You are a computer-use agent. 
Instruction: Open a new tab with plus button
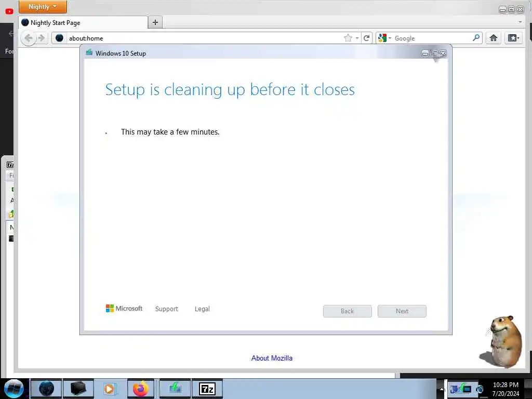(155, 22)
